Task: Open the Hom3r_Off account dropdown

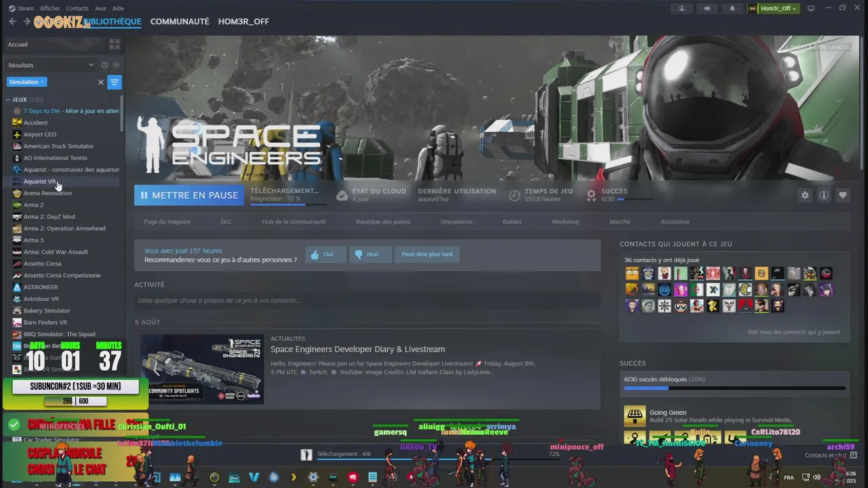Action: [773, 8]
